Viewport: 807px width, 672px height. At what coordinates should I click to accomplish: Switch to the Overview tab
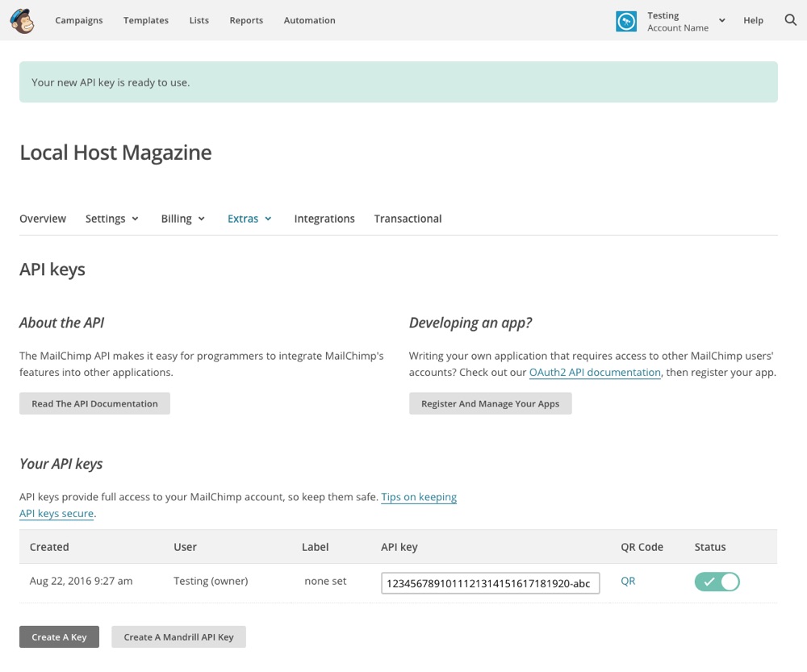coord(43,219)
